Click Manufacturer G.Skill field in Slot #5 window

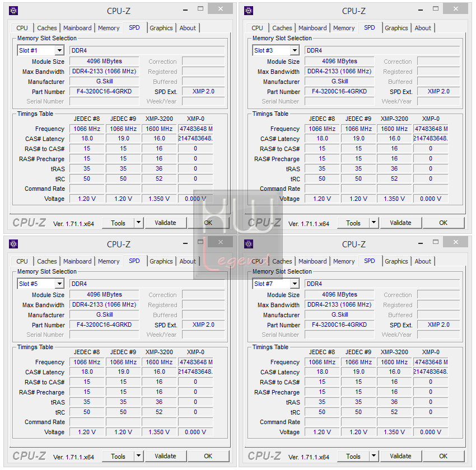coord(104,315)
